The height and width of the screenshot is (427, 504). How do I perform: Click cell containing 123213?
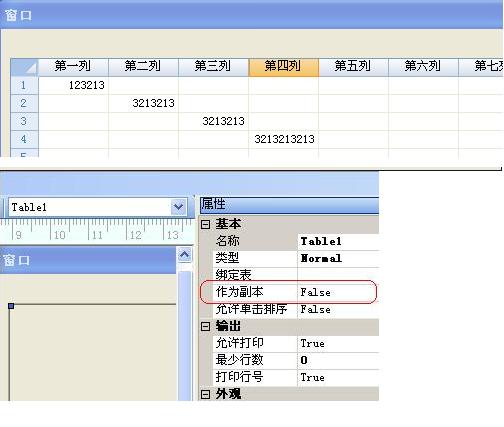[x=74, y=85]
